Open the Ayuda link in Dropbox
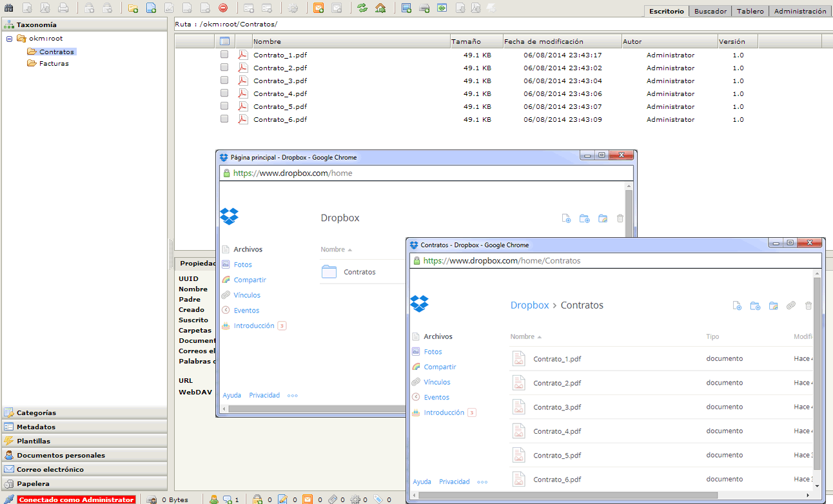The height and width of the screenshot is (504, 833). [422, 481]
